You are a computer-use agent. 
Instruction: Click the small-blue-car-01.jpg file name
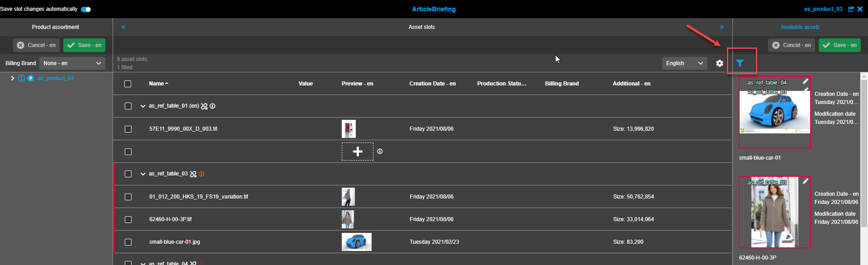coord(175,242)
